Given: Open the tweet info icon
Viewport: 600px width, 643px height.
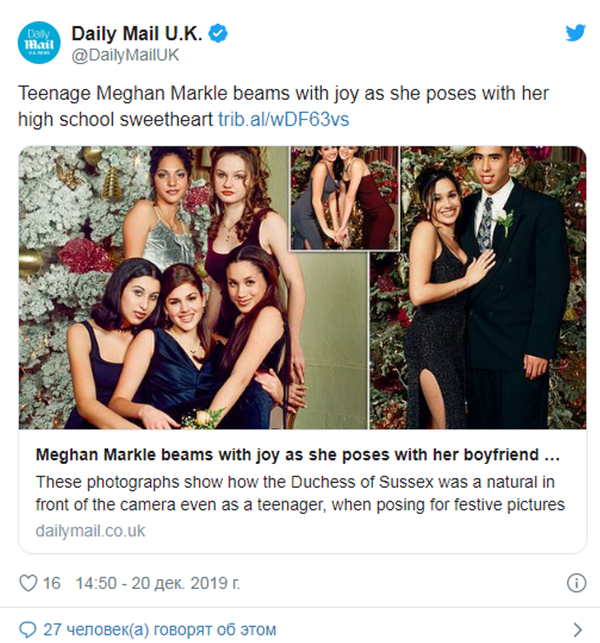Looking at the screenshot, I should coord(576,583).
